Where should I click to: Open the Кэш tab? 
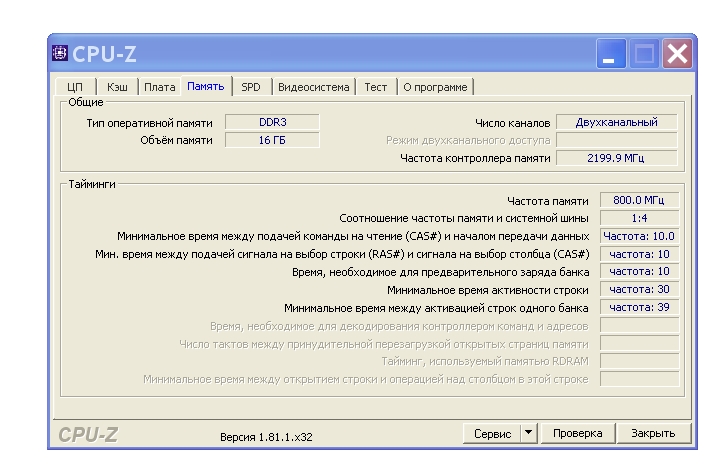(117, 87)
